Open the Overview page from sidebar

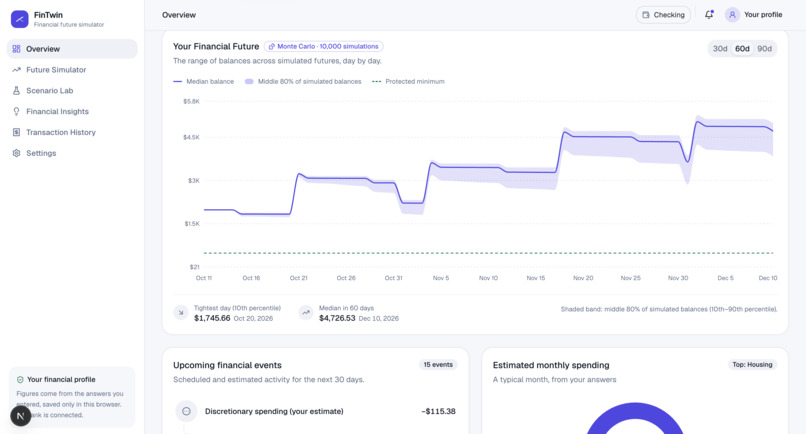[72, 49]
